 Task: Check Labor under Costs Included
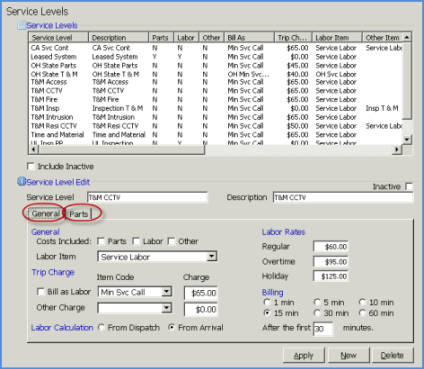pyautogui.click(x=136, y=241)
